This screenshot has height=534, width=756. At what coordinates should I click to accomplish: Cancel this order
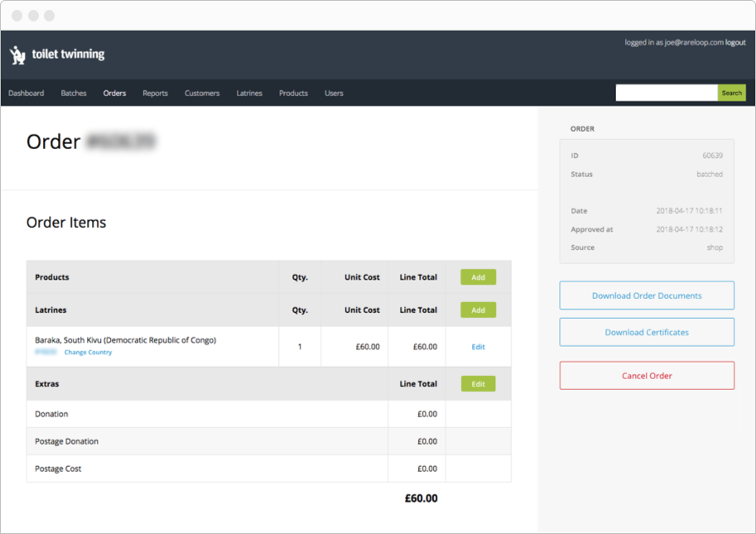click(647, 375)
